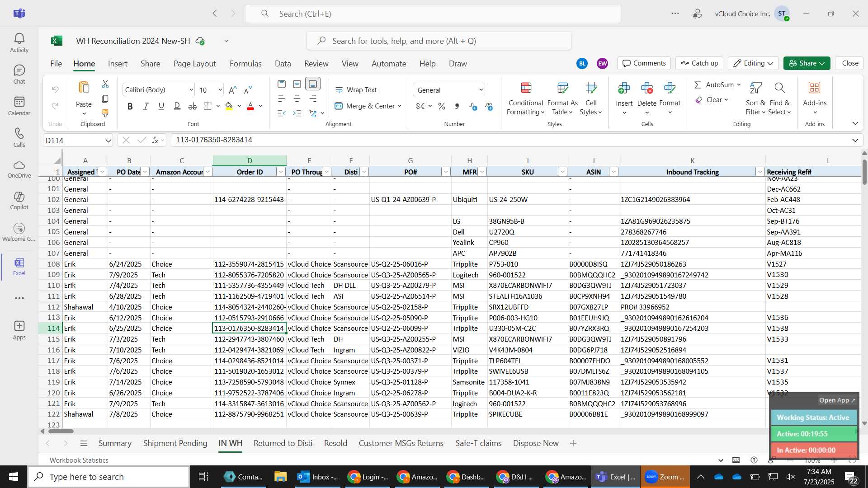Click the green Share button
Screen dimensions: 868x488
(807, 63)
